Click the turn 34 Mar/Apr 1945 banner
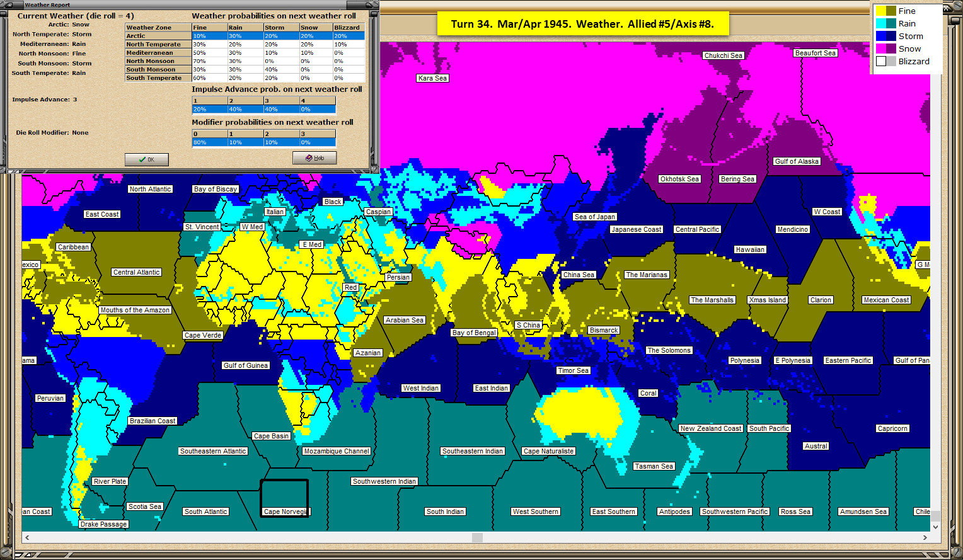The image size is (963, 560). click(582, 24)
